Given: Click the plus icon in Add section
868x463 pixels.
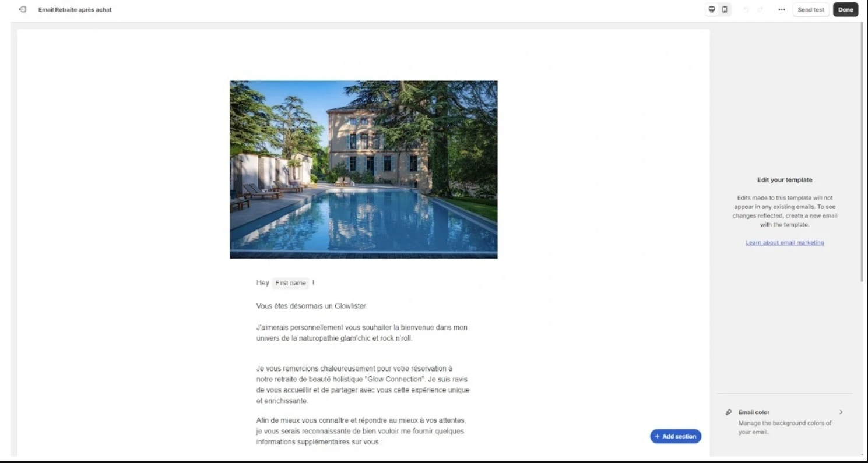Looking at the screenshot, I should pyautogui.click(x=658, y=436).
